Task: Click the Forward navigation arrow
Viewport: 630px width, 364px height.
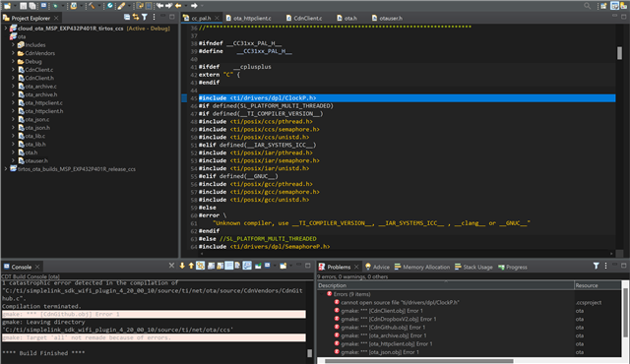Action: pos(194,6)
